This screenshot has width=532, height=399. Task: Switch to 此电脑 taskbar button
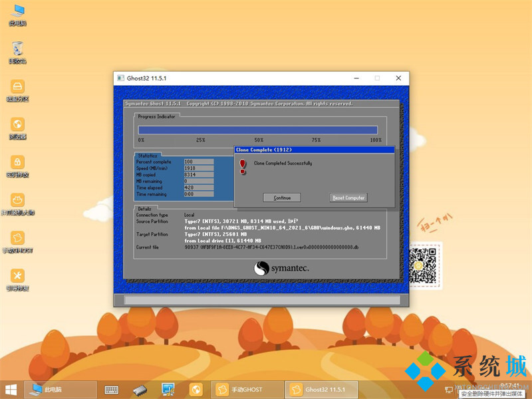click(60, 390)
